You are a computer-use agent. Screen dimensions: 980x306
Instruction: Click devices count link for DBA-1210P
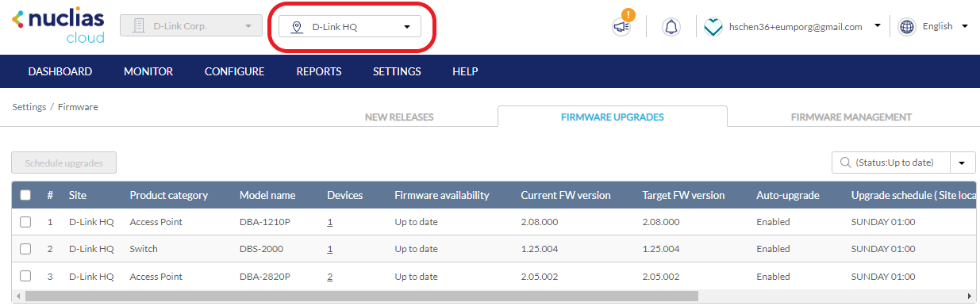coord(330,222)
